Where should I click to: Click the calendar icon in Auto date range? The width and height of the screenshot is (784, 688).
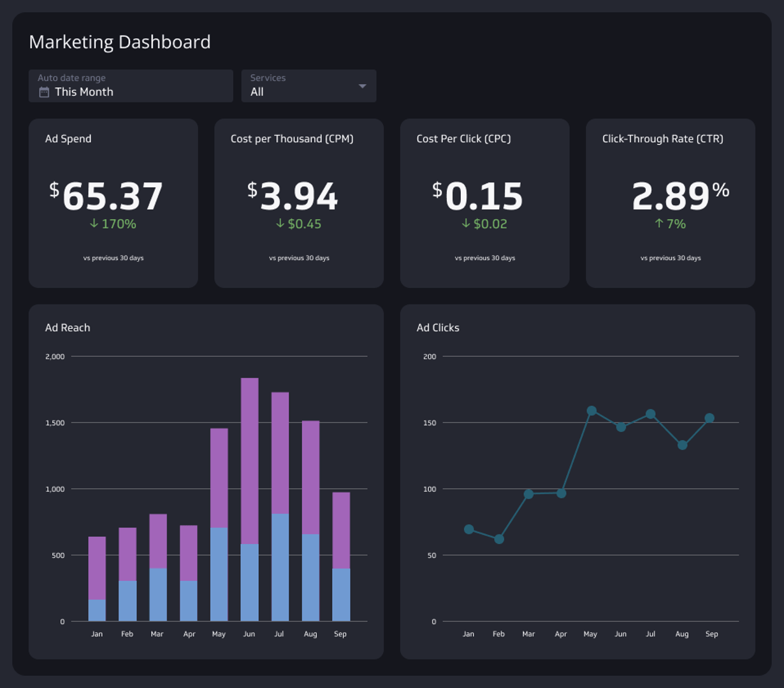coord(43,92)
